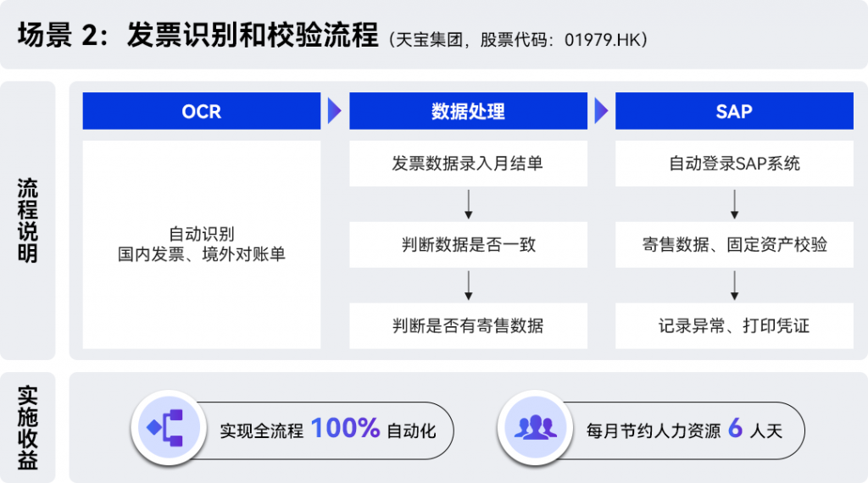Click the down arrow below 自动登录SAP系统
Image resolution: width=868 pixels, height=483 pixels.
[x=734, y=204]
